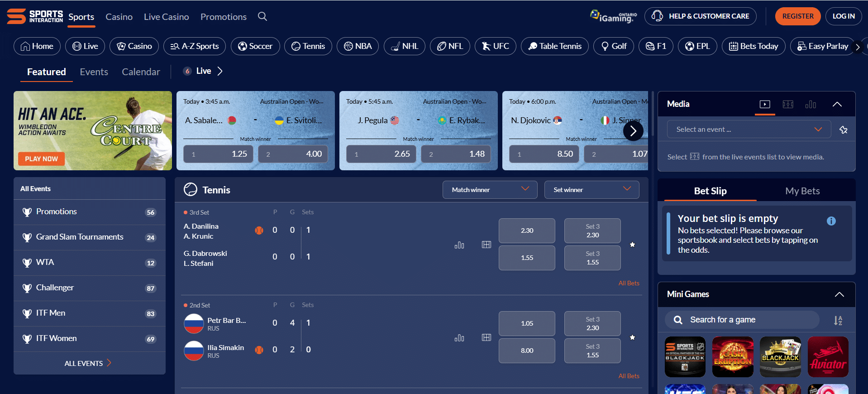This screenshot has height=394, width=868.
Task: Bet Rybakina to win at 1.48
Action: 456,154
